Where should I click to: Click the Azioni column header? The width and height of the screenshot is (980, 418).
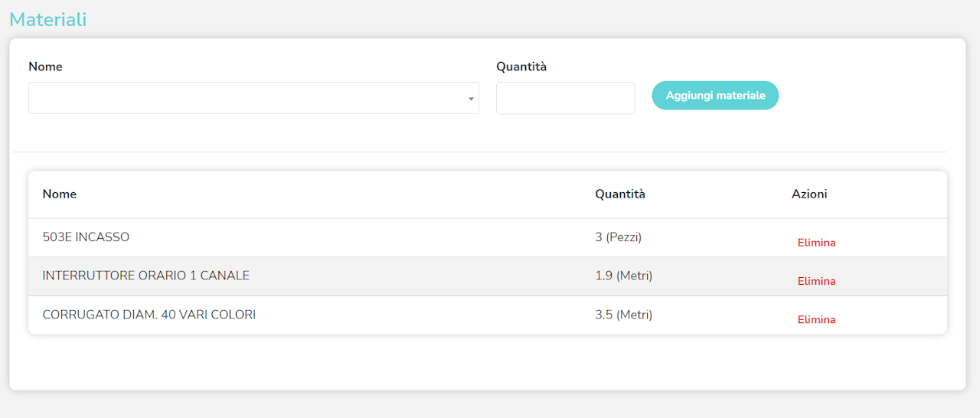[x=809, y=194]
